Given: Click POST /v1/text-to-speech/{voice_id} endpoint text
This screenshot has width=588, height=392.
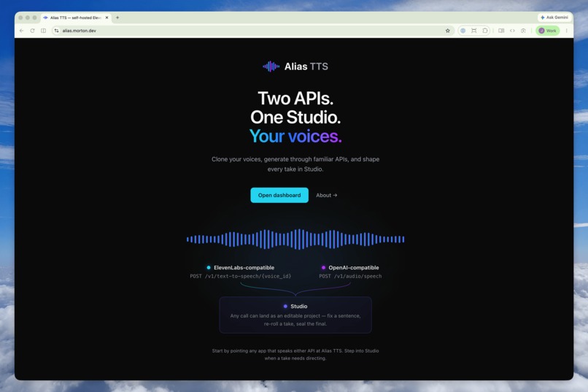Looking at the screenshot, I should coord(240,276).
